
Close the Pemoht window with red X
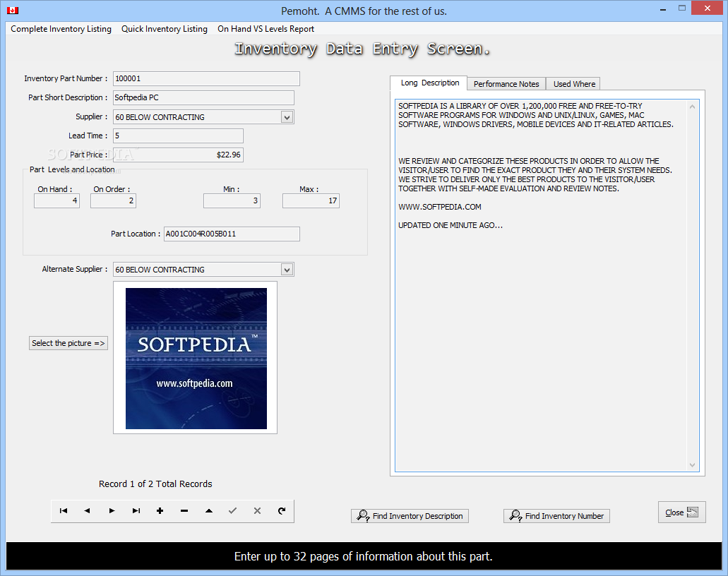click(707, 8)
